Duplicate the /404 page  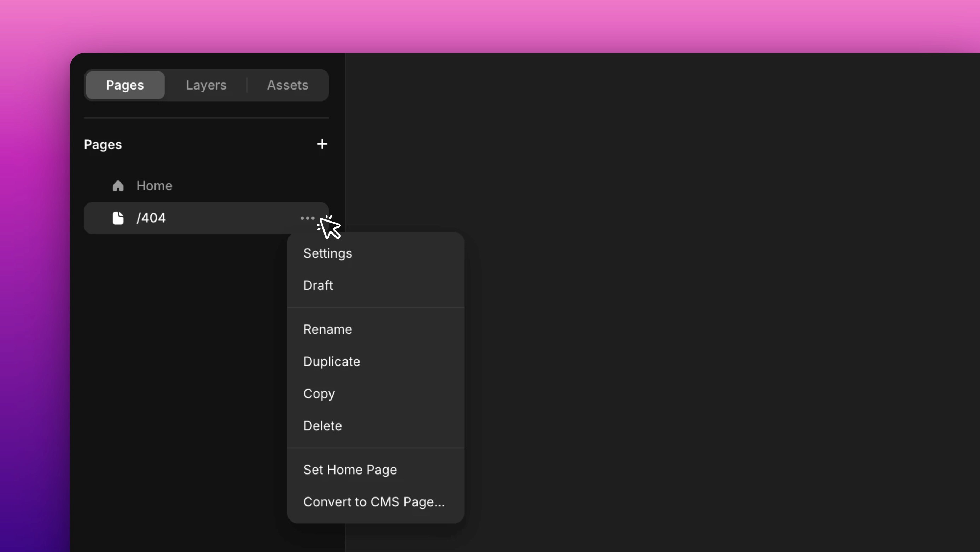(x=331, y=362)
